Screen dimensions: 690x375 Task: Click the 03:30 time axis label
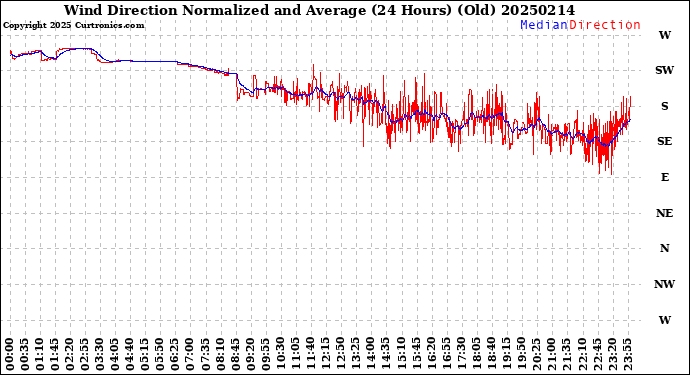pos(100,355)
